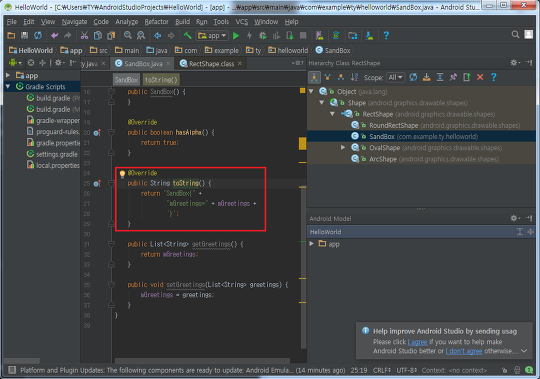Click the blue Help question mark in main toolbar
This screenshot has width=540, height=379.
point(386,35)
